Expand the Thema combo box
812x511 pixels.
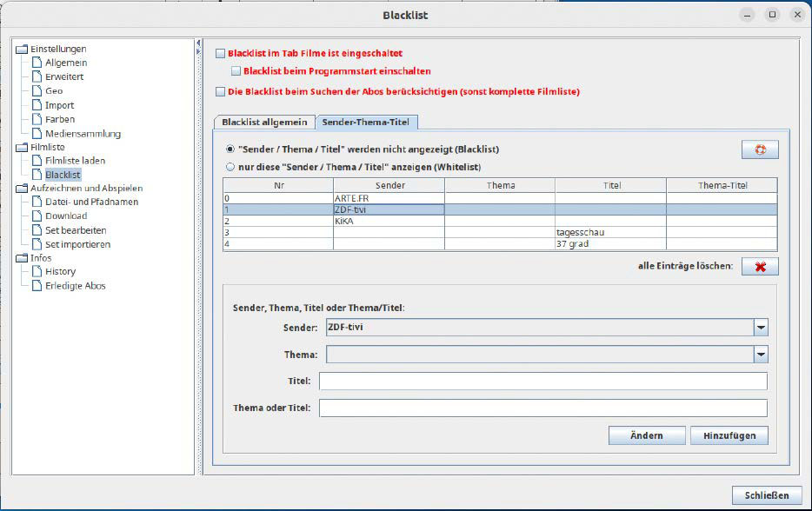761,355
